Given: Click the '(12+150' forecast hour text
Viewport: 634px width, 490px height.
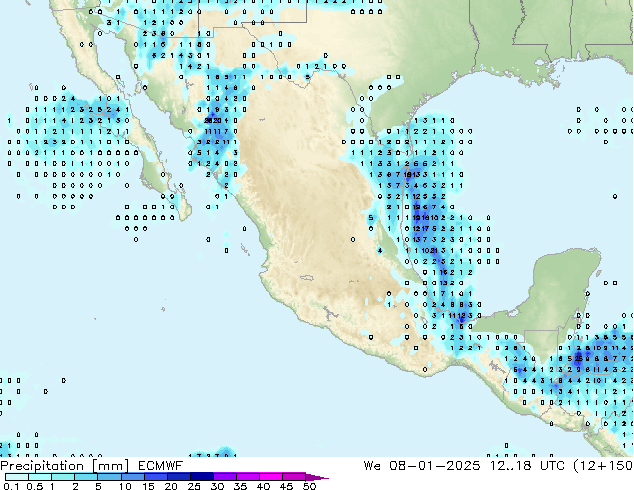Looking at the screenshot, I should 604,466.
